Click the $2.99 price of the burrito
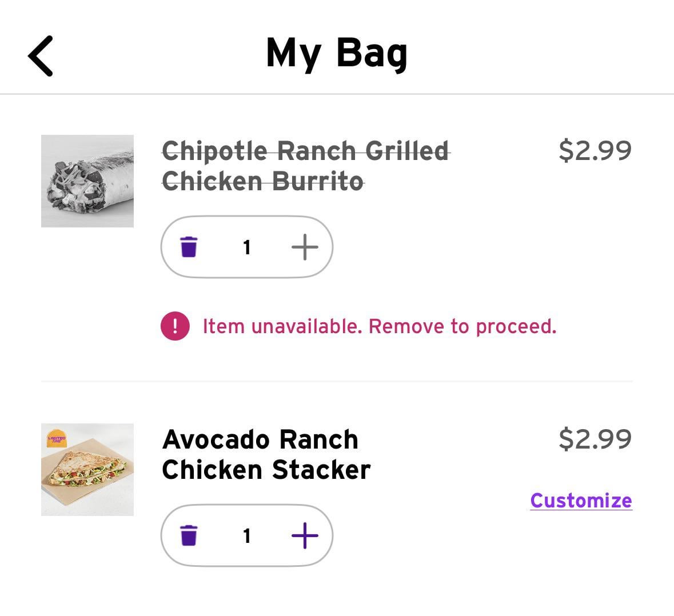 point(595,150)
